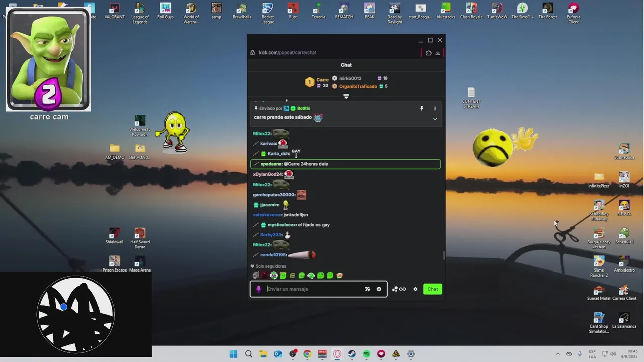Open The Sims 4 desktop shortcut
Image resolution: width=644 pixels, height=362 pixels.
click(522, 12)
